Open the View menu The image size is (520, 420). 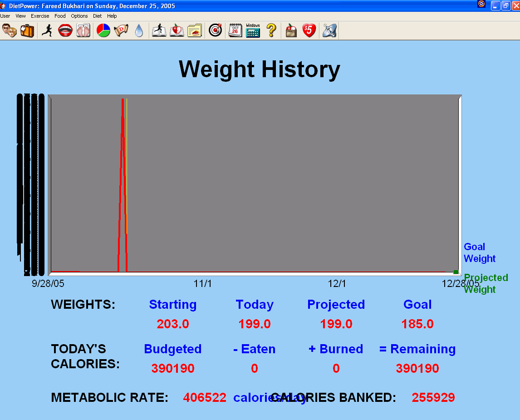20,16
